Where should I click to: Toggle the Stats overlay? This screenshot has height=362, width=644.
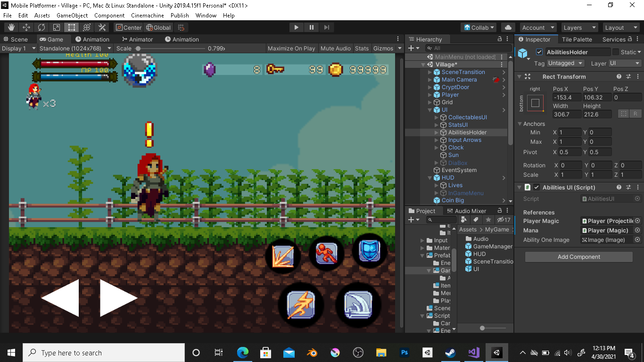click(362, 48)
